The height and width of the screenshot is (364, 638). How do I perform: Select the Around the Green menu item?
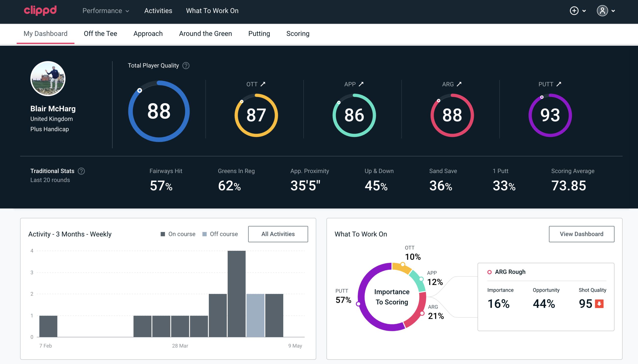pyautogui.click(x=205, y=33)
